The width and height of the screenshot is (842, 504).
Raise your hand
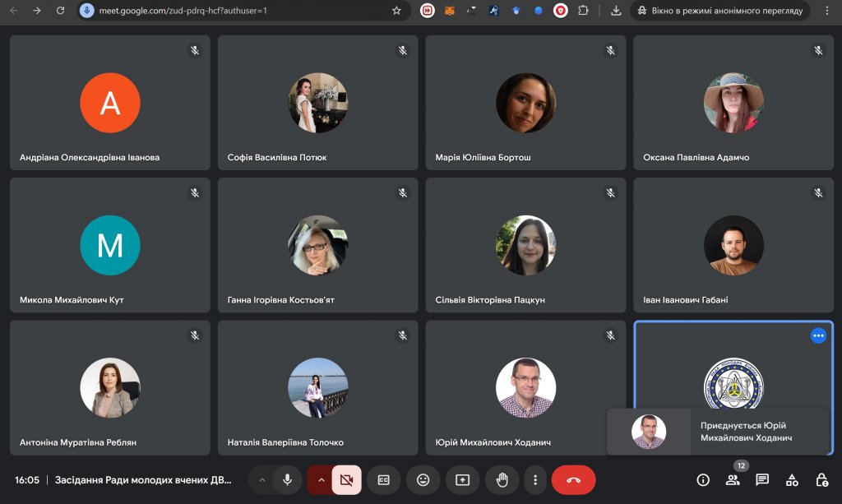502,479
